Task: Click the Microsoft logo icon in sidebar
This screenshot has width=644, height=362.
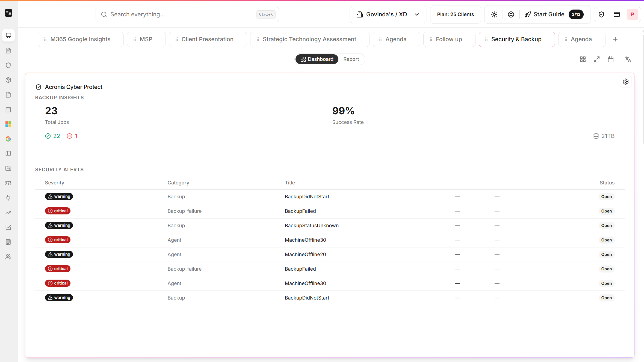Action: coord(8,124)
